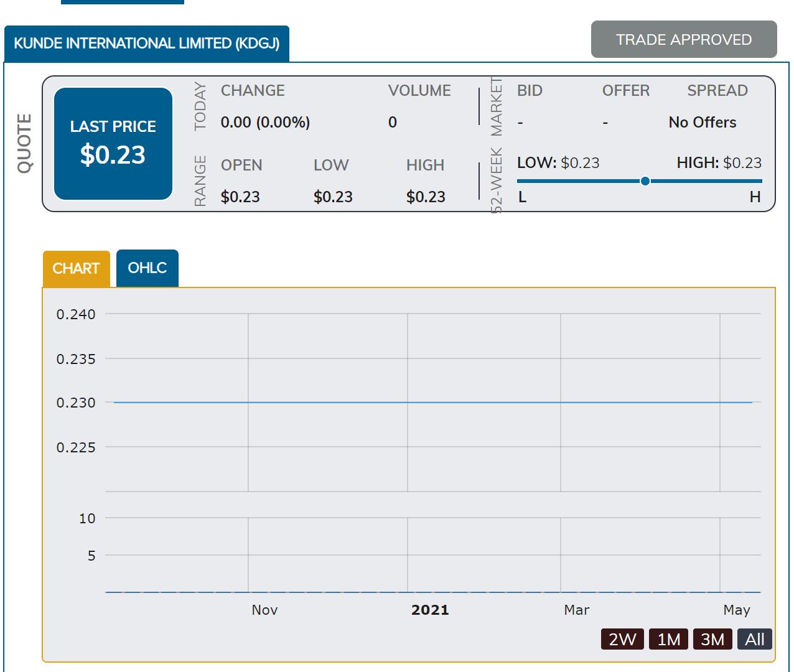Switch to the OHLC tab
The image size is (794, 672).
point(147,268)
